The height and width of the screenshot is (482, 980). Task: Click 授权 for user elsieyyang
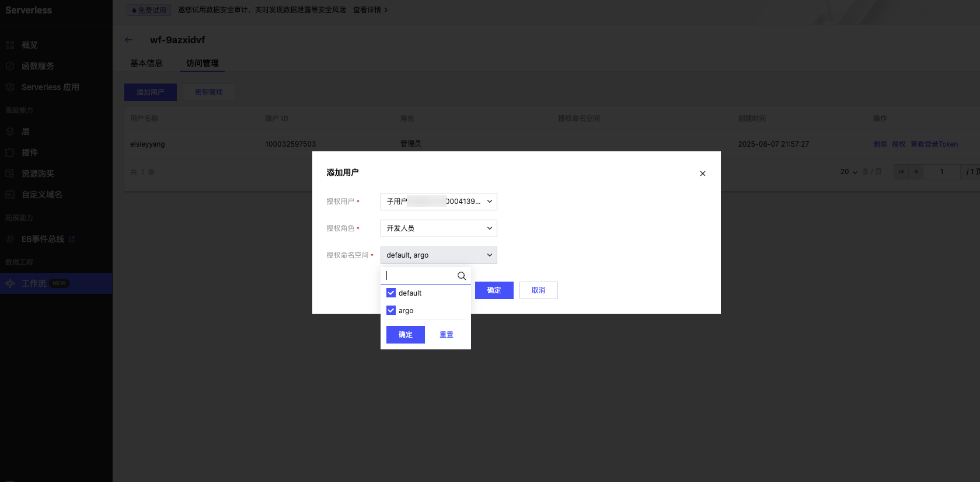click(899, 144)
